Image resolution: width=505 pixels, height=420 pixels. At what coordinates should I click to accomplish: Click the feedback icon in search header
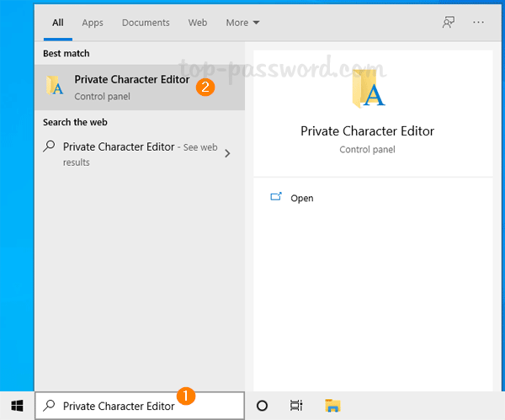[x=449, y=23]
